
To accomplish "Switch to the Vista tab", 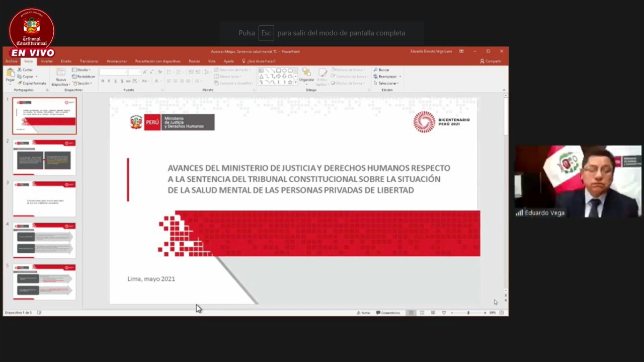I will [212, 61].
